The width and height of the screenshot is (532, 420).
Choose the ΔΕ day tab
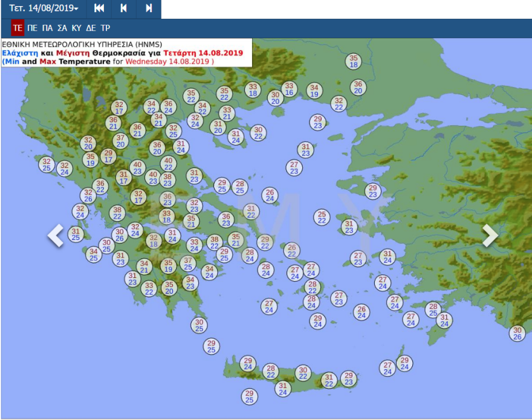[91, 28]
